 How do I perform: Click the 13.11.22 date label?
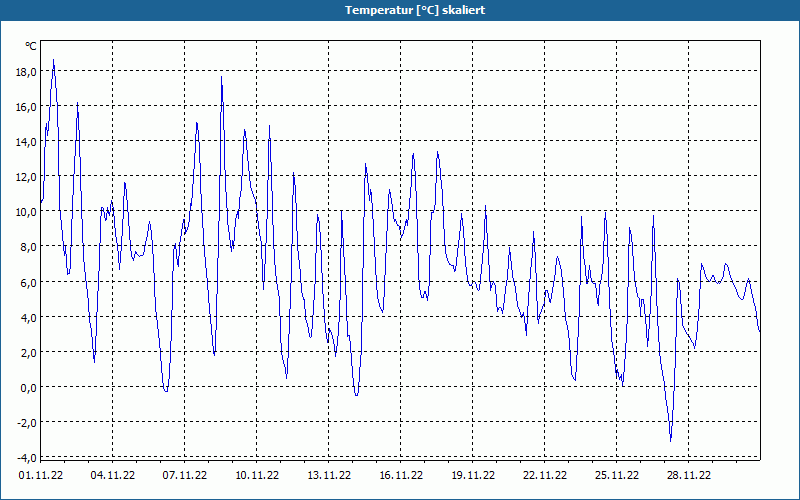pos(329,475)
